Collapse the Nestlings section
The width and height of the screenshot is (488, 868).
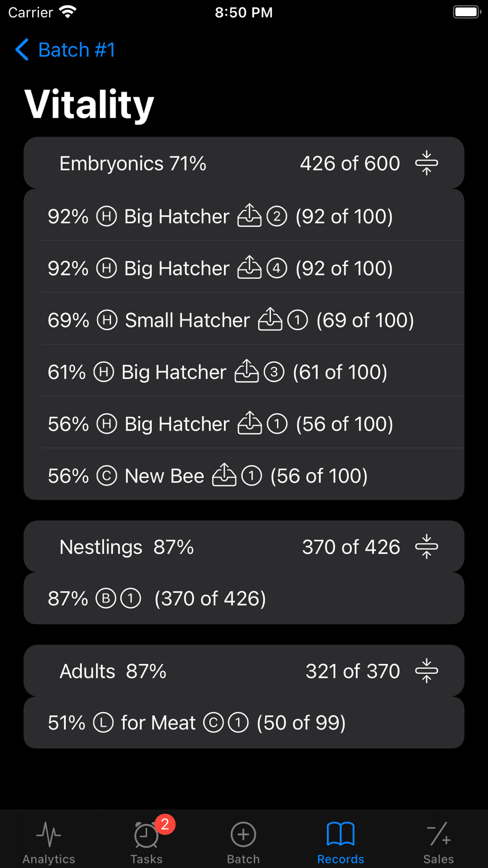click(427, 547)
